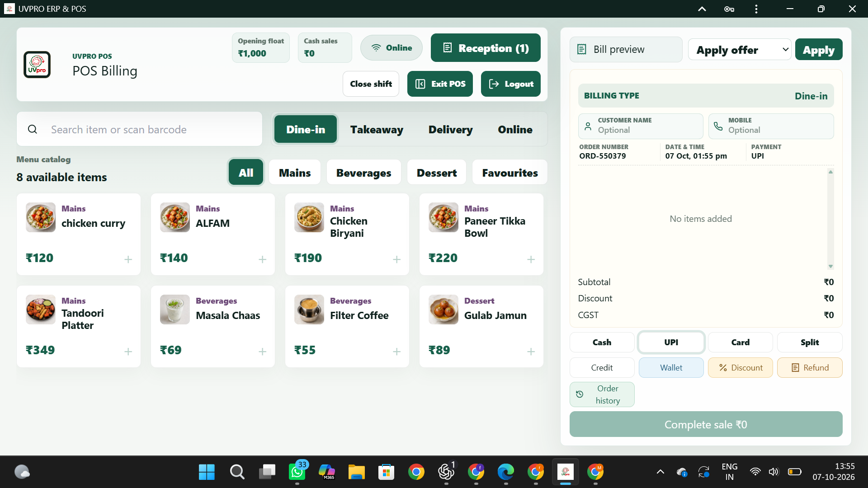Image resolution: width=868 pixels, height=488 pixels.
Task: Add Filter Coffee with plus icon
Action: pyautogui.click(x=396, y=352)
